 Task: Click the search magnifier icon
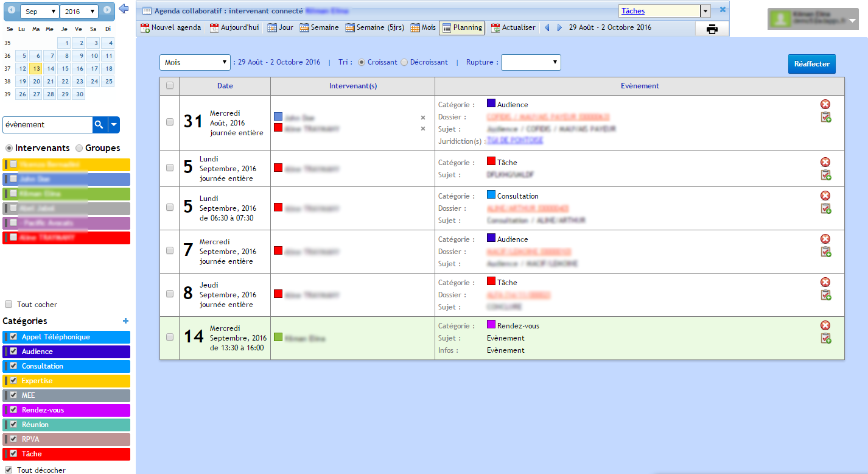(x=99, y=125)
